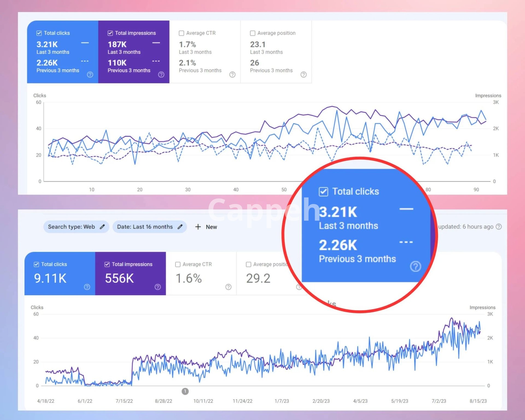The height and width of the screenshot is (420, 525).
Task: Click help icon next to updated 6 hours ago
Action: tap(499, 227)
